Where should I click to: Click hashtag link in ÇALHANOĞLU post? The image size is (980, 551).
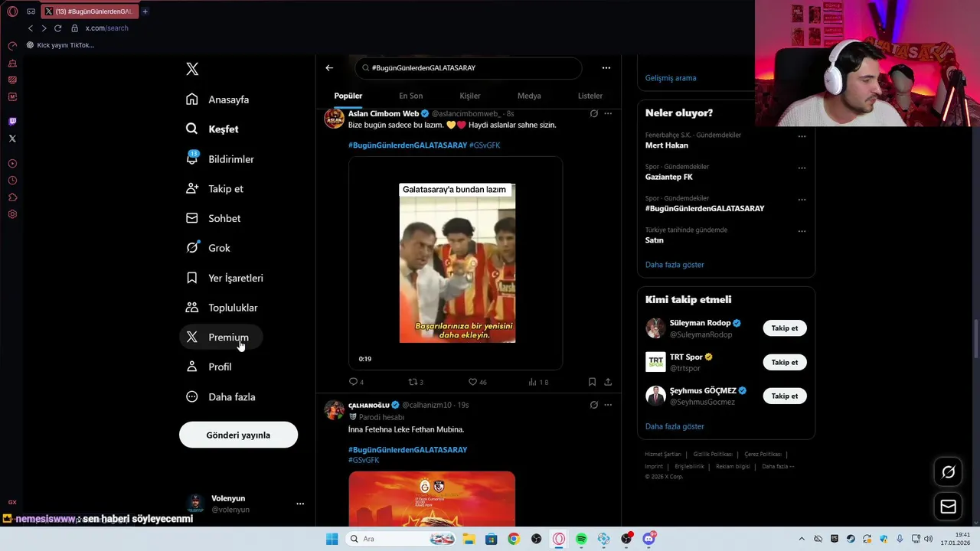407,450
